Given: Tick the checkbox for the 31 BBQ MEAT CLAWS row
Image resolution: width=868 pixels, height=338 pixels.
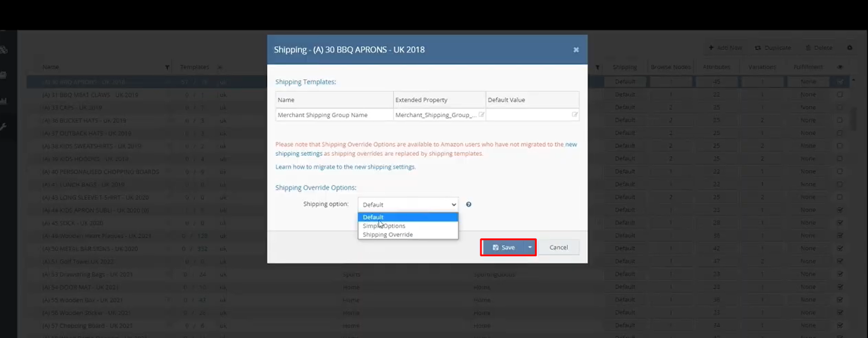Looking at the screenshot, I should pos(840,94).
